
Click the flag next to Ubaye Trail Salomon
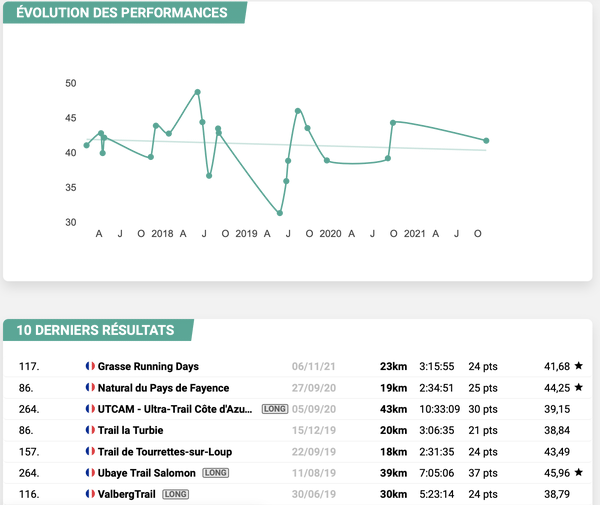(89, 471)
